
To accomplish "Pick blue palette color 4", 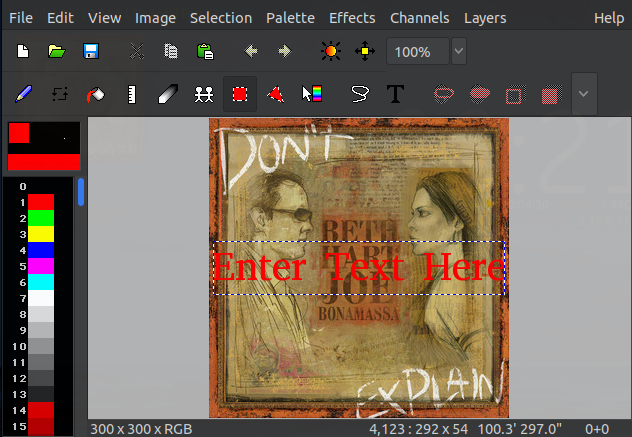I will click(x=41, y=250).
